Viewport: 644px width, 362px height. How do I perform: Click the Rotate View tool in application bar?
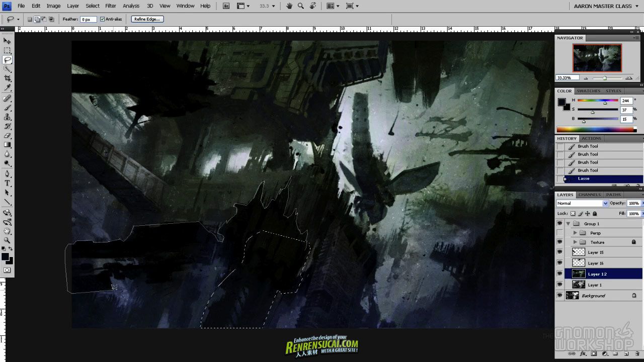point(313,6)
